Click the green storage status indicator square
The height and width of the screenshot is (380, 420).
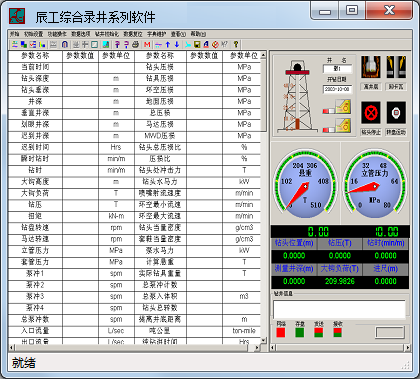[x=300, y=332]
